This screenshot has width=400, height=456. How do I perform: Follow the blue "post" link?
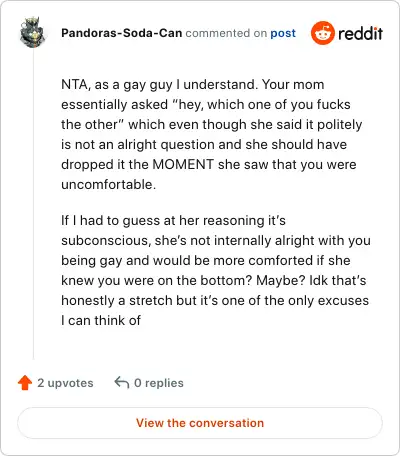pyautogui.click(x=283, y=33)
